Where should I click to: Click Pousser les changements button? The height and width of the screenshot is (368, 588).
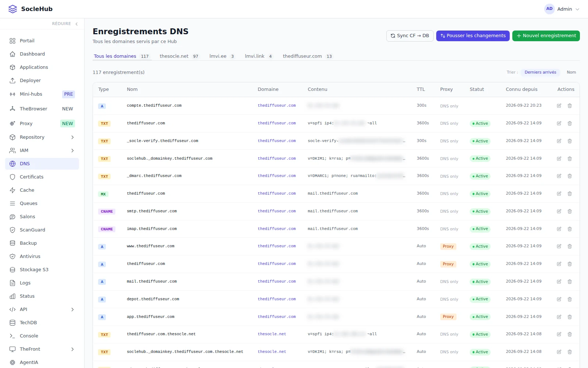(473, 36)
